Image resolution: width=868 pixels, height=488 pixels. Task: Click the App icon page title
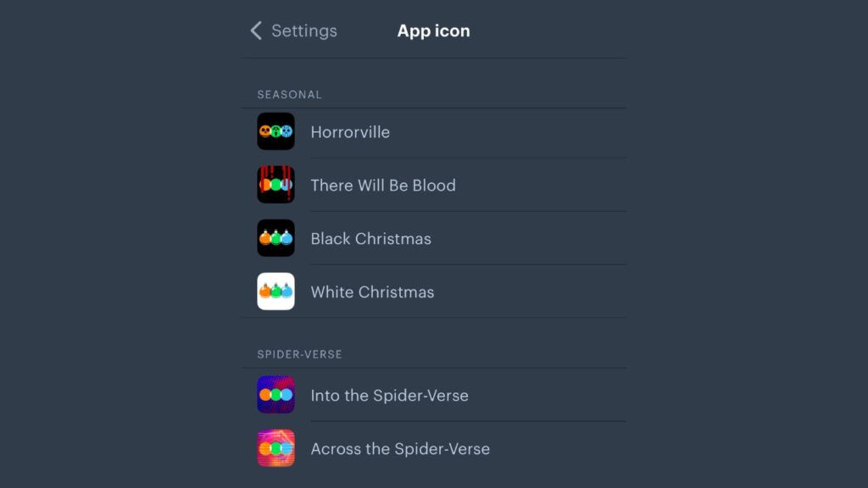tap(433, 31)
